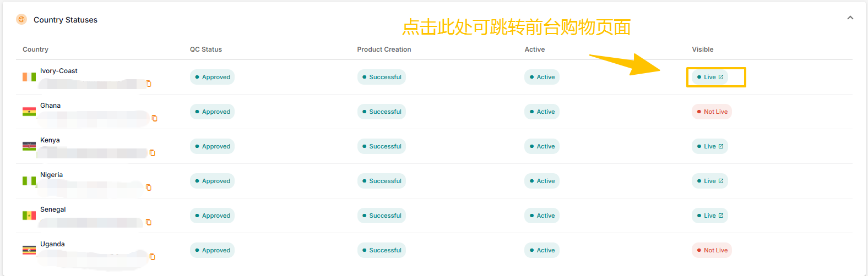Copy the Uganda product ID icon
Viewport: 868px width, 276px height.
153,257
